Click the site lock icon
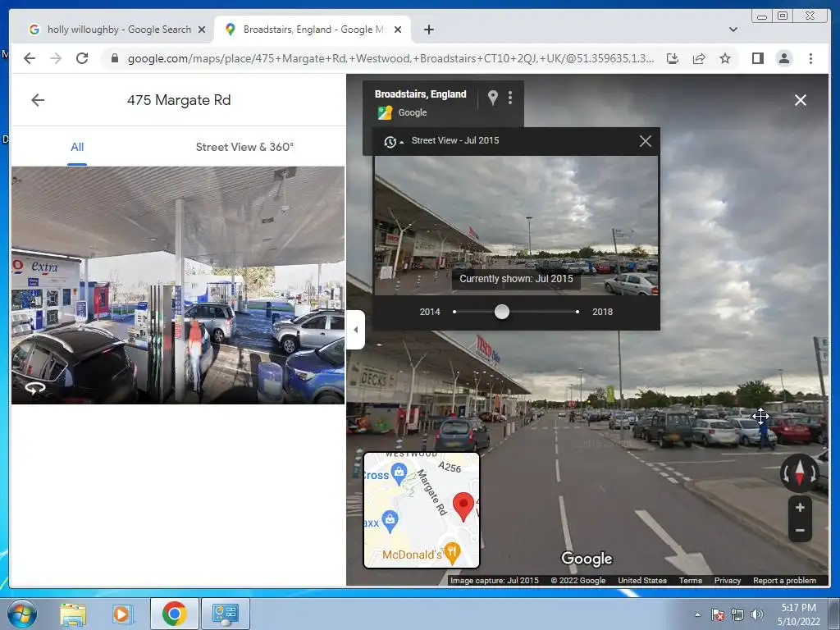 (115, 58)
